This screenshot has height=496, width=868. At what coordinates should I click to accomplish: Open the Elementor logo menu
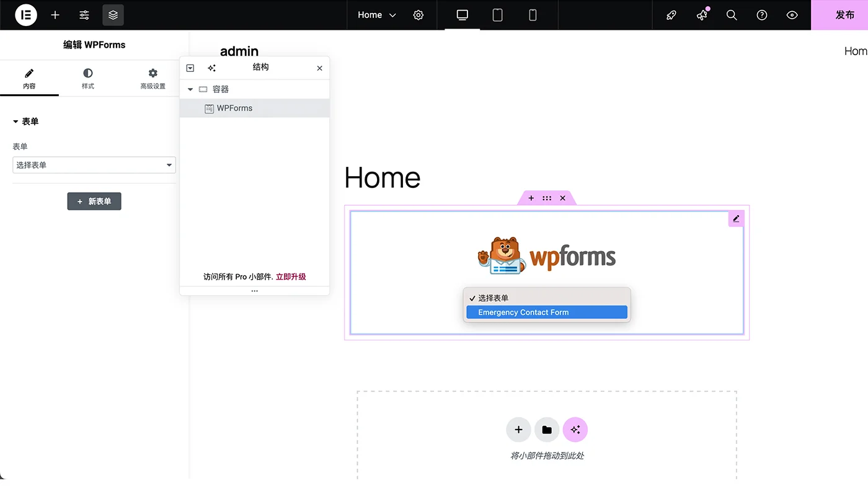click(25, 15)
